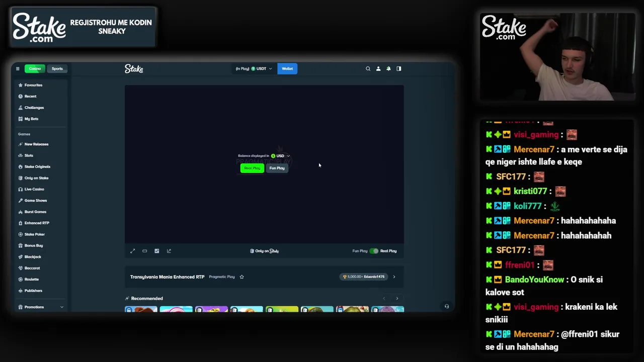The height and width of the screenshot is (362, 644).
Task: Favourite Transylvania Mania with star icon
Action: (242, 277)
